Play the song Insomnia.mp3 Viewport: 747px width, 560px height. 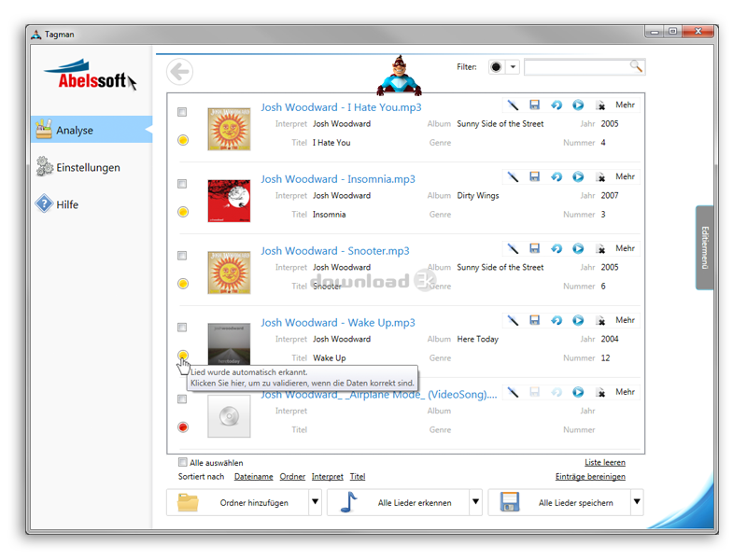(x=578, y=176)
